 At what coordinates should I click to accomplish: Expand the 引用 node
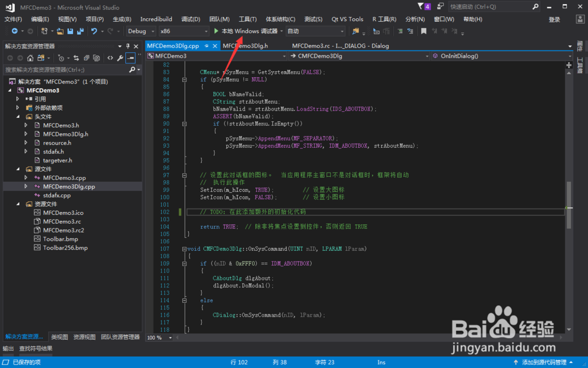pyautogui.click(x=18, y=99)
